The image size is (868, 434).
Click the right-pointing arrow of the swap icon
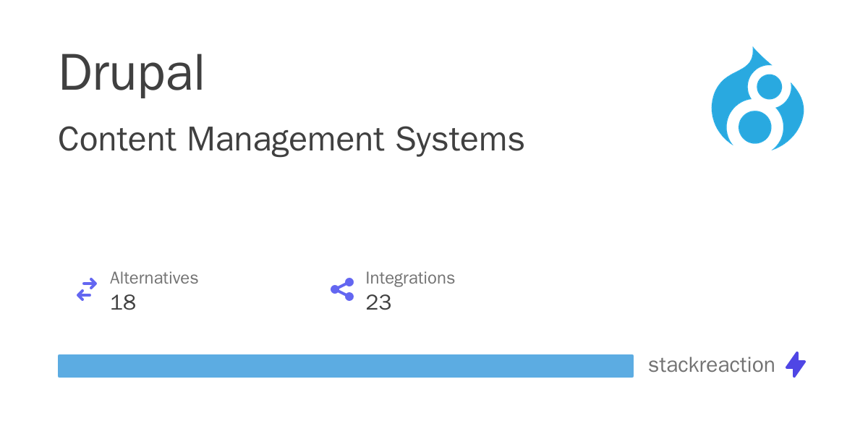(89, 284)
